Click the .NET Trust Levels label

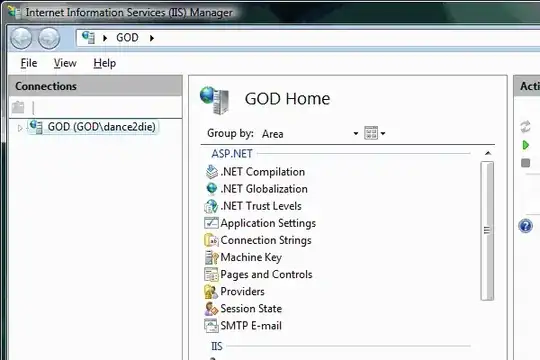(x=261, y=206)
